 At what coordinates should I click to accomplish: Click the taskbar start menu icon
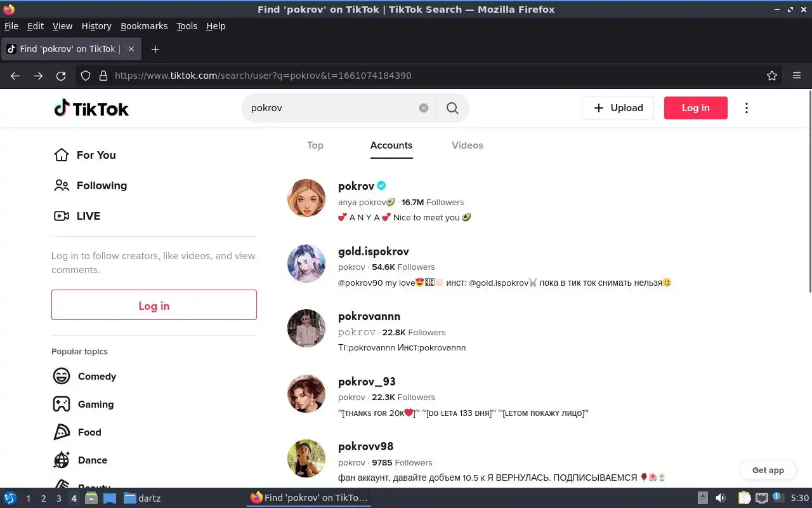(10, 498)
